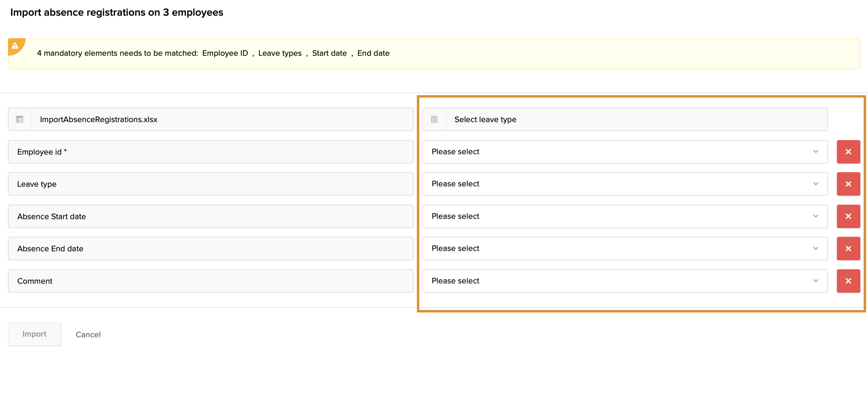
Task: Click the Comment source column field
Action: 210,281
